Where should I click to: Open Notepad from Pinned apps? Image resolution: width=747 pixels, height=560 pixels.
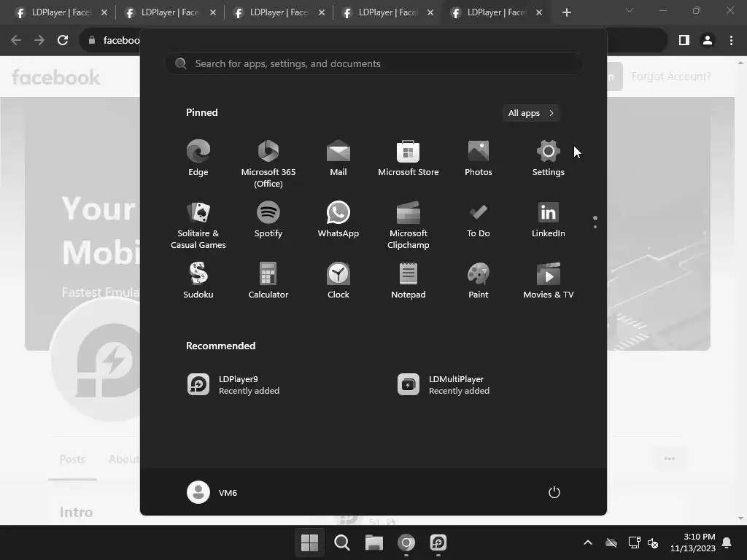click(x=409, y=280)
